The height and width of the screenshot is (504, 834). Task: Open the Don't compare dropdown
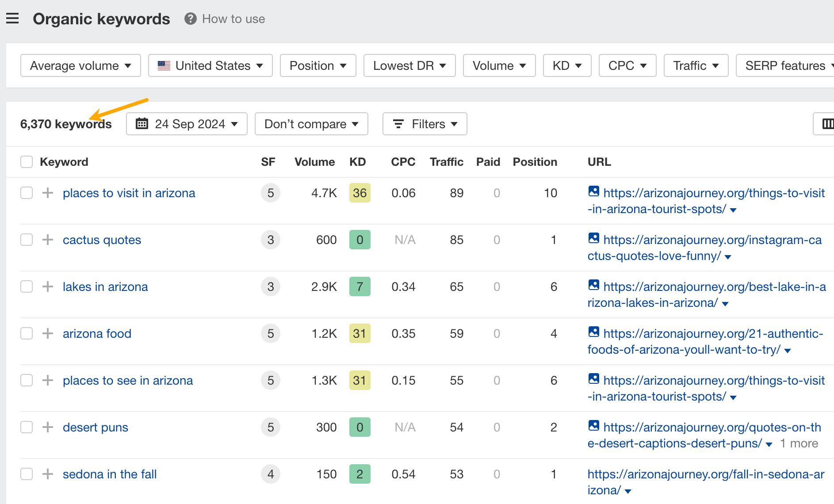[311, 124]
